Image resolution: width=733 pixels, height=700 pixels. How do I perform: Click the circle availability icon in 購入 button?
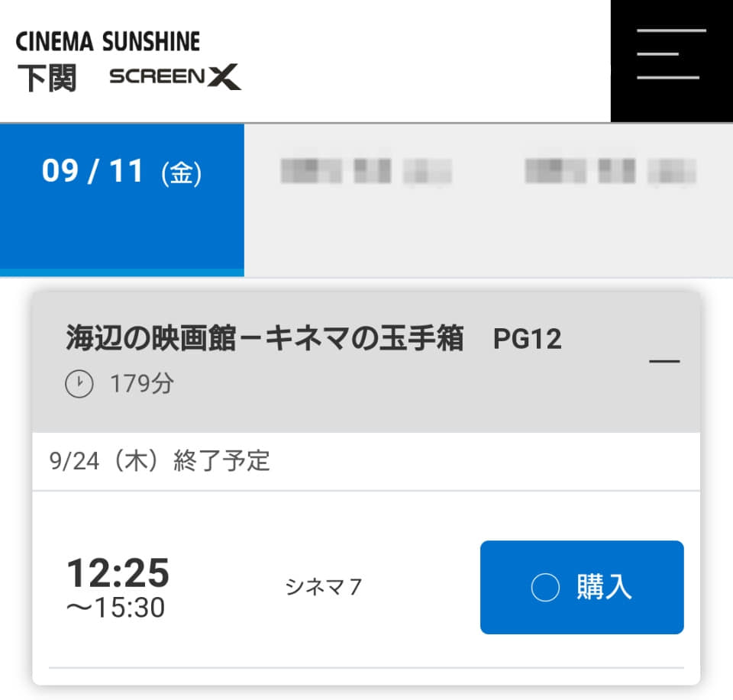pos(545,587)
